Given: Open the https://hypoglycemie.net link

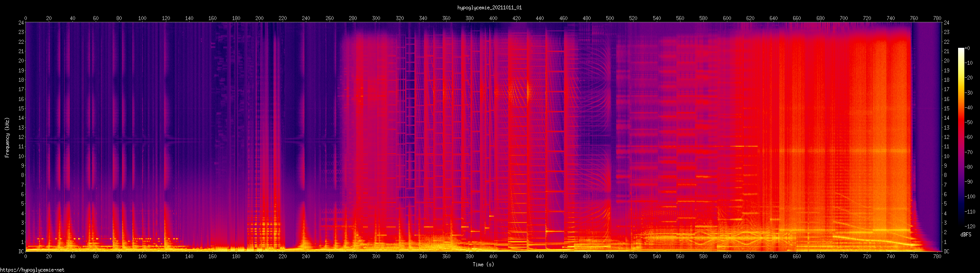Looking at the screenshot, I should [x=32, y=270].
